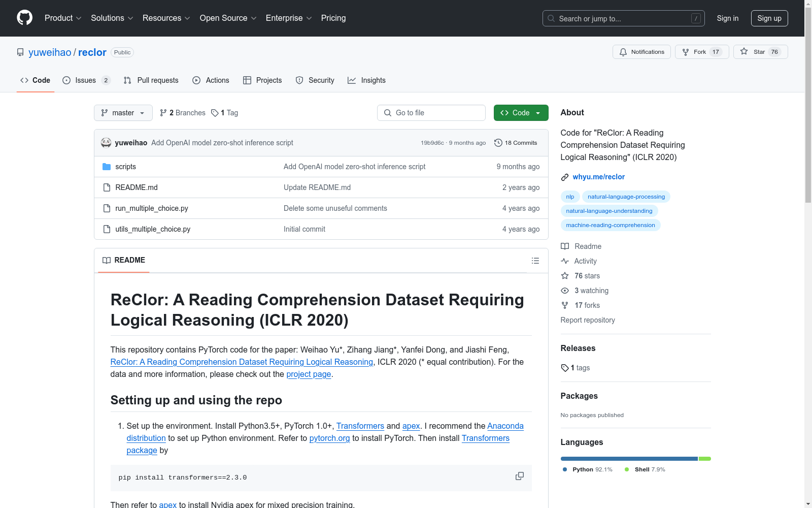Open the master branch selector

123,113
